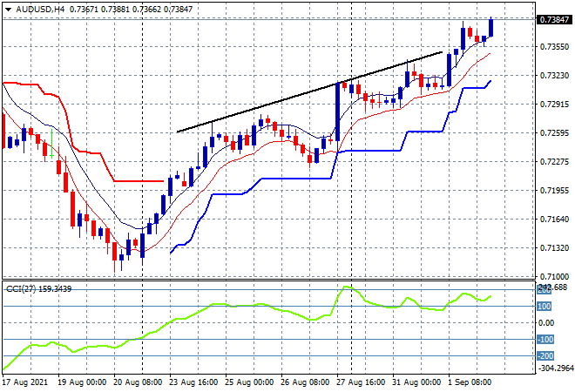This screenshot has width=575, height=392.
Task: Click the 23 Aug 16:00 time label
Action: pyautogui.click(x=193, y=382)
